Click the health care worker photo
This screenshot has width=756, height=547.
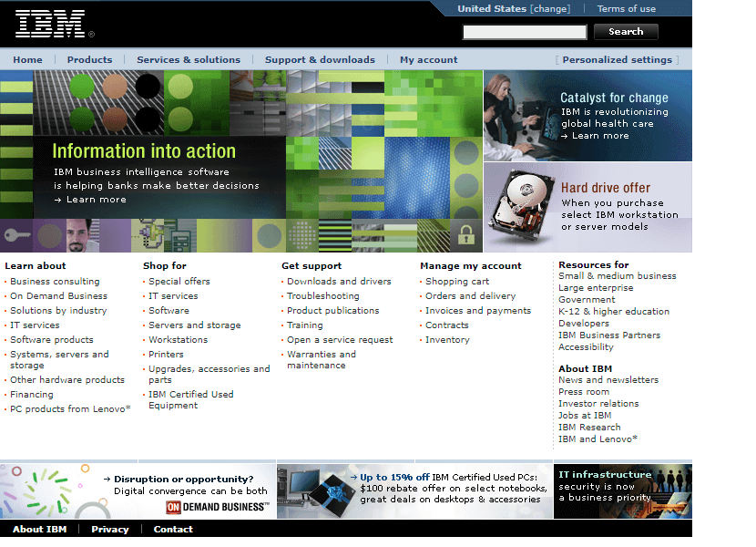(x=520, y=116)
